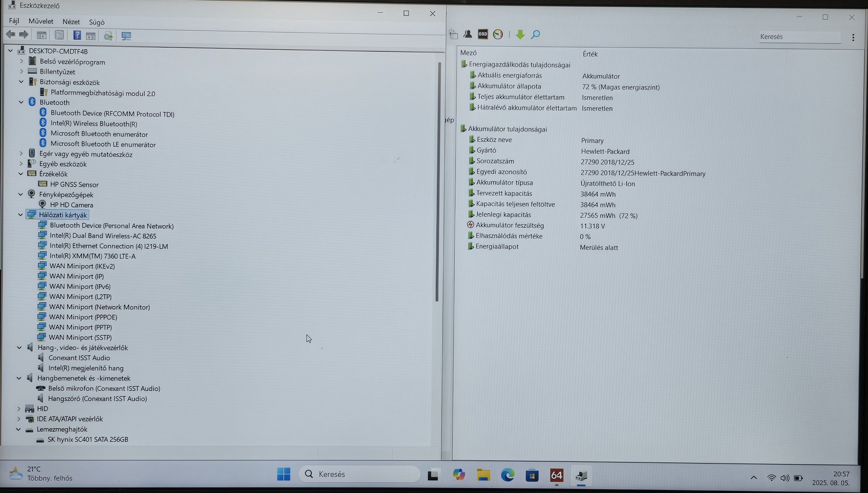Click the blue Help question mark toolbar icon
Screen dimensions: 868x493
(x=77, y=35)
